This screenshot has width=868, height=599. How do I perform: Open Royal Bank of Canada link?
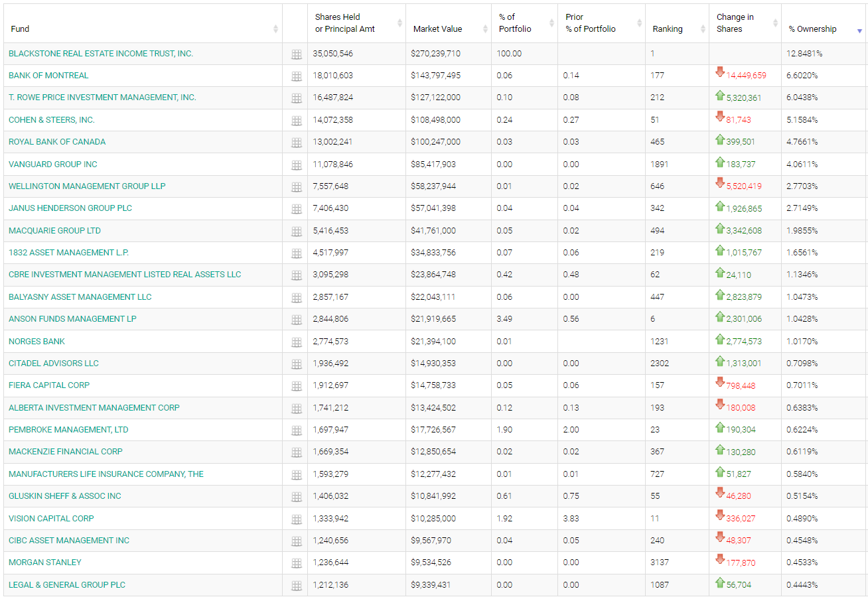(x=57, y=142)
